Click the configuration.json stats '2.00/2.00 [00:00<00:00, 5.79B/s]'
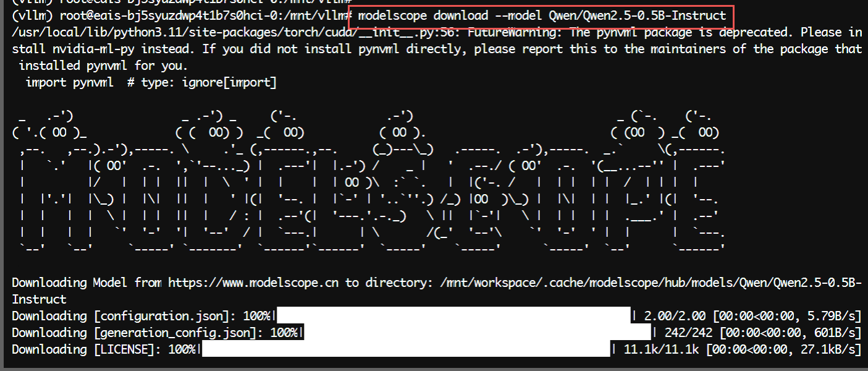The width and height of the screenshot is (868, 371). (752, 316)
